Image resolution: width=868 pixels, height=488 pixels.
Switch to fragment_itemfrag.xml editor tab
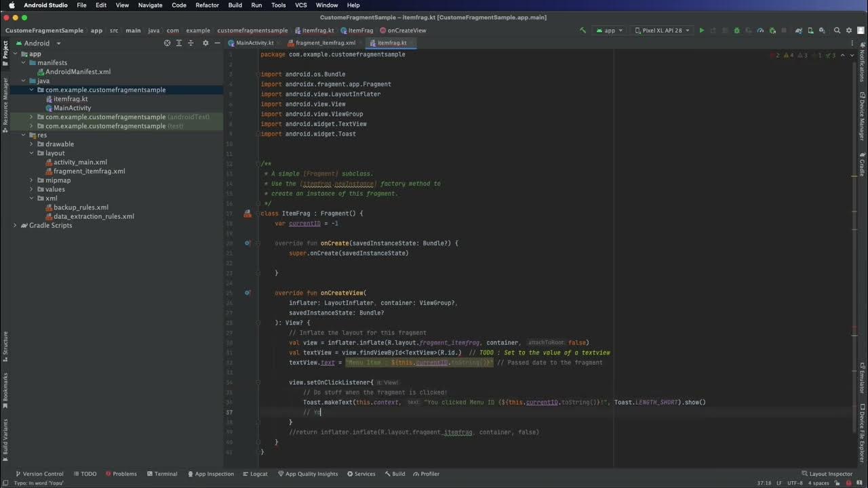[x=325, y=43]
